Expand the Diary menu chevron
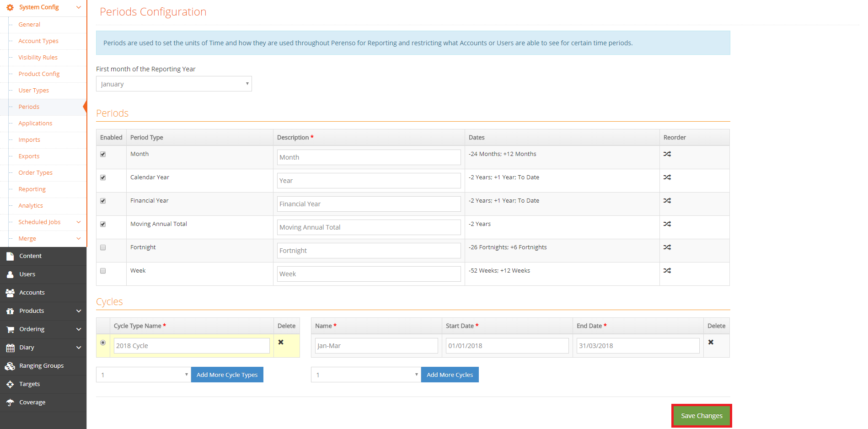This screenshot has width=868, height=429. point(79,348)
